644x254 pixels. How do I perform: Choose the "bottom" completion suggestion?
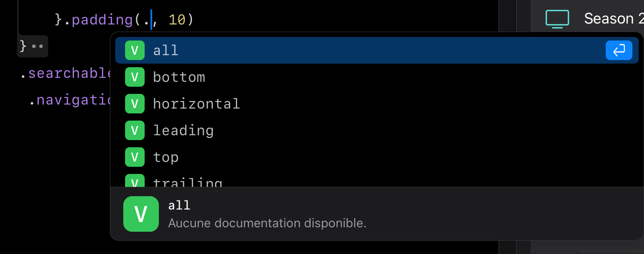[x=179, y=77]
